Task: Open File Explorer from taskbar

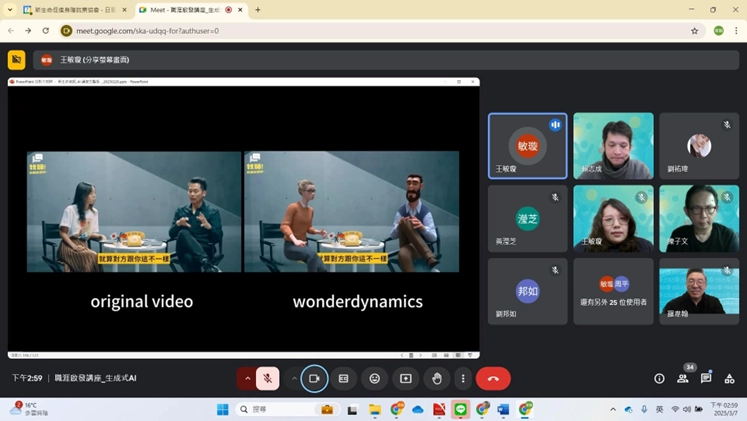Action: (x=375, y=409)
